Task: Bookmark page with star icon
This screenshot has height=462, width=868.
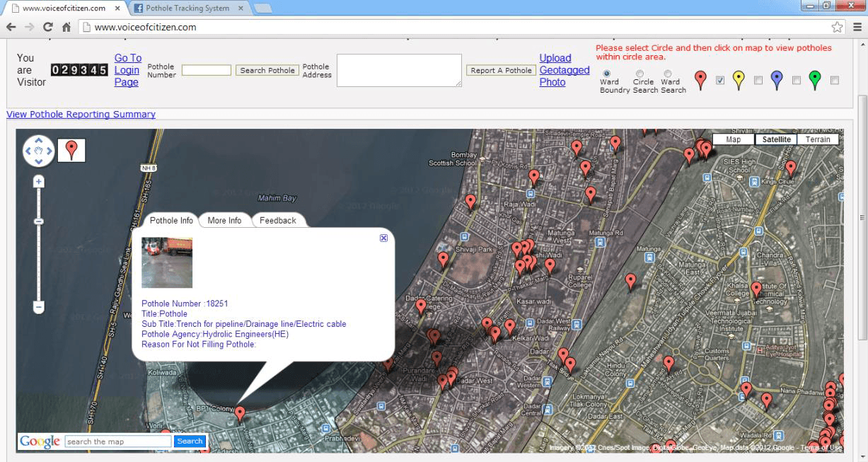Action: point(838,27)
